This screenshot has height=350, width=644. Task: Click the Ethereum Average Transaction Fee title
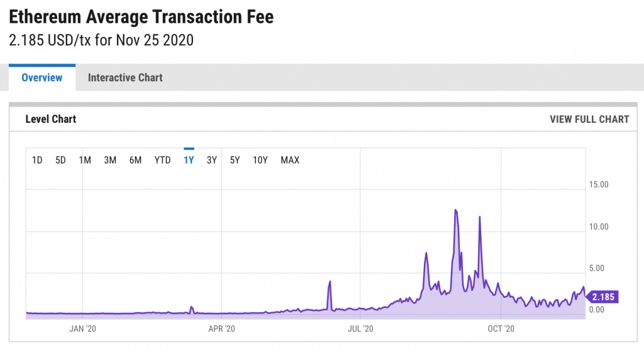point(142,17)
